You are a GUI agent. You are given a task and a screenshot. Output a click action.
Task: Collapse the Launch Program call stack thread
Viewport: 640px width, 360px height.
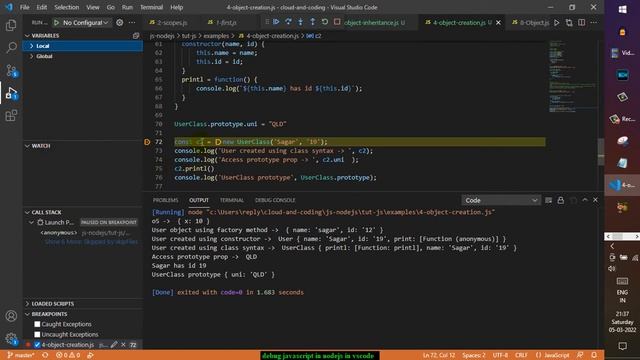pos(31,222)
